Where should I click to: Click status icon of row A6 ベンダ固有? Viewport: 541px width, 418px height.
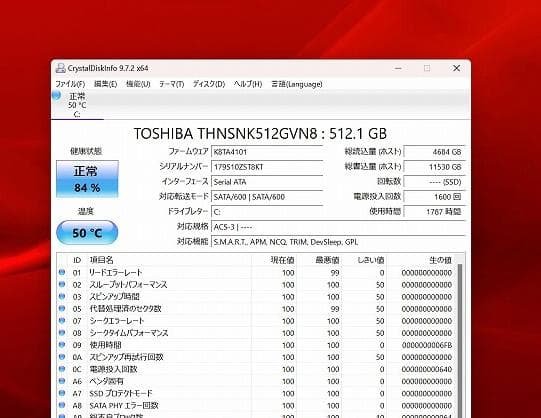tap(62, 381)
